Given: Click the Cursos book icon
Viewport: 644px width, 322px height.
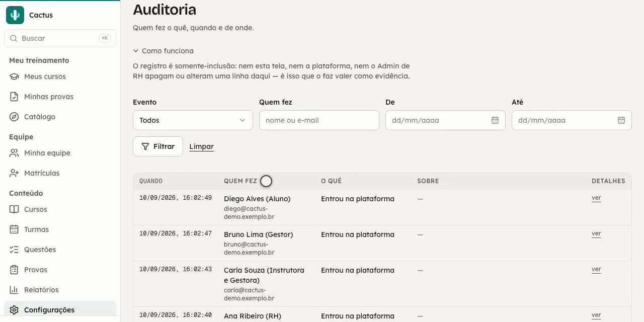Looking at the screenshot, I should pos(14,209).
